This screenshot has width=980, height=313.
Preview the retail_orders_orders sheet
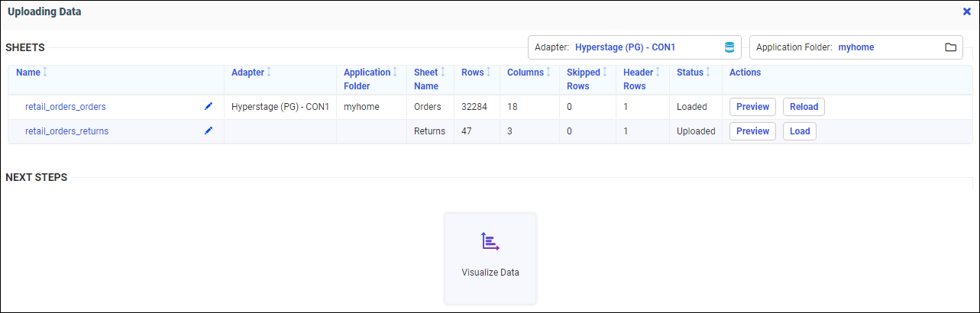(752, 107)
